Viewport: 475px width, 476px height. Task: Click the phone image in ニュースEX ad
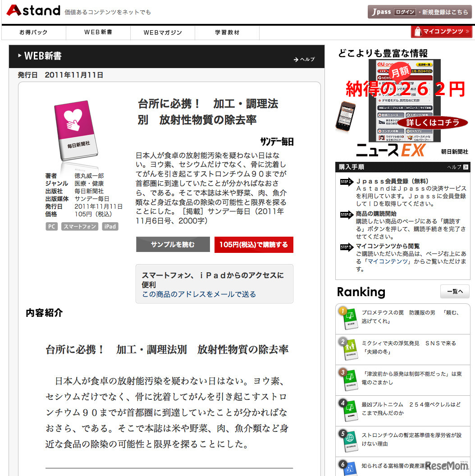click(x=345, y=117)
